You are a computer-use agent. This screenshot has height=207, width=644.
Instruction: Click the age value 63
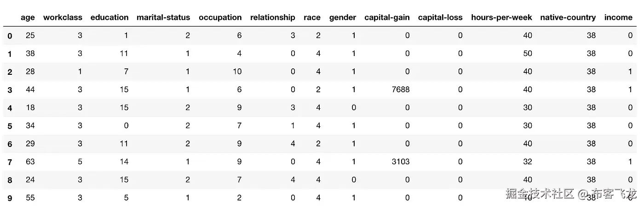(30, 162)
